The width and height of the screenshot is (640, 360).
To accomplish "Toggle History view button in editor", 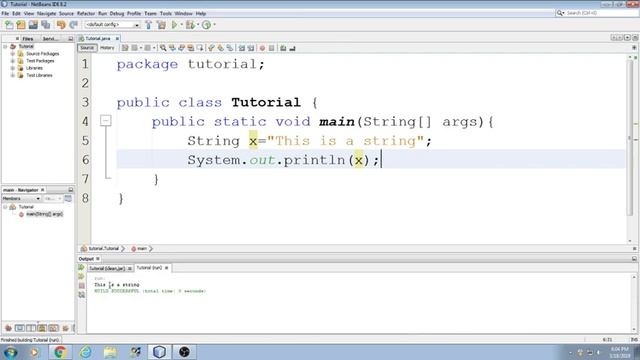I will (107, 48).
